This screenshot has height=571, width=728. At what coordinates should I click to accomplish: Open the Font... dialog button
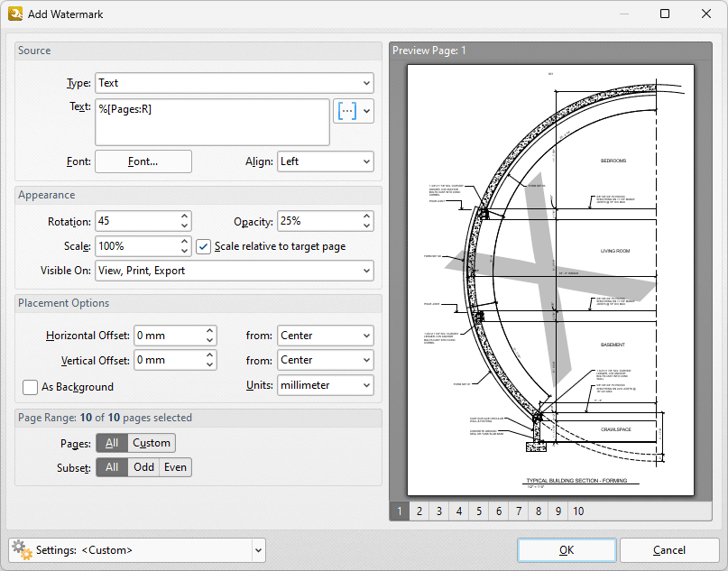pyautogui.click(x=143, y=161)
